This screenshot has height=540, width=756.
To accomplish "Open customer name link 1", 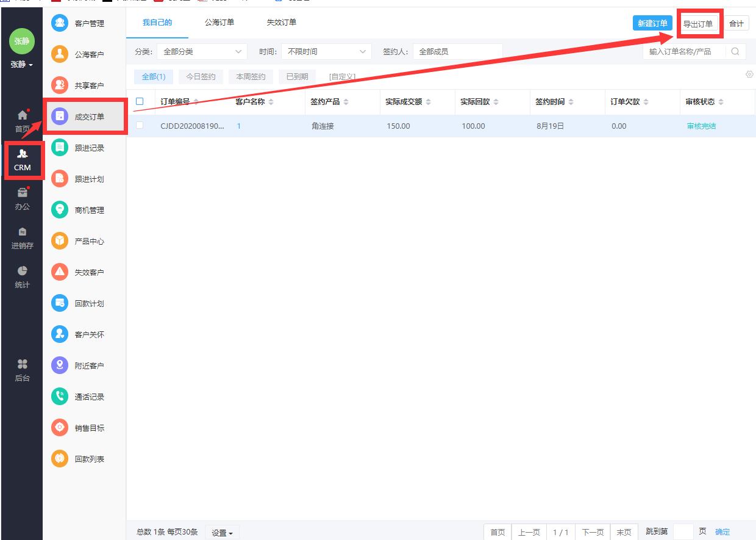I will pos(239,126).
